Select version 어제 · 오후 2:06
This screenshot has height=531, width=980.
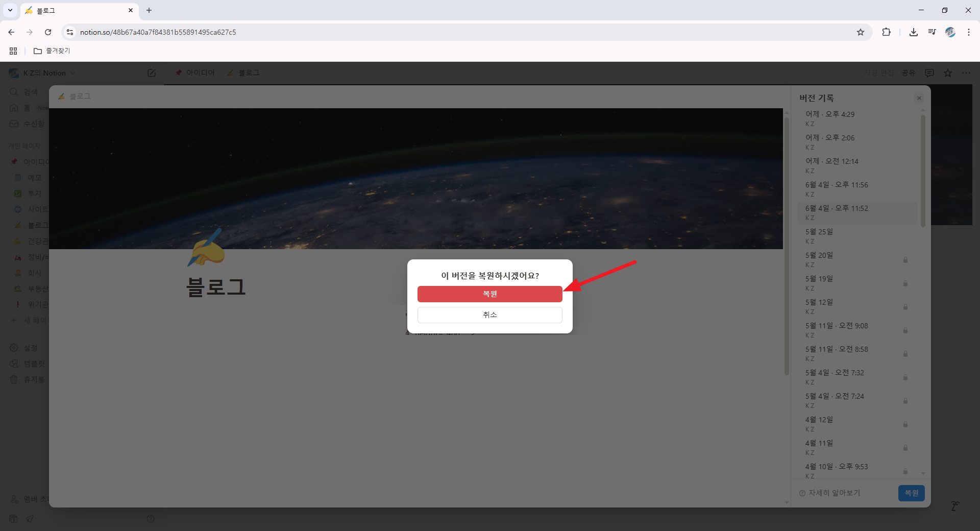click(857, 142)
